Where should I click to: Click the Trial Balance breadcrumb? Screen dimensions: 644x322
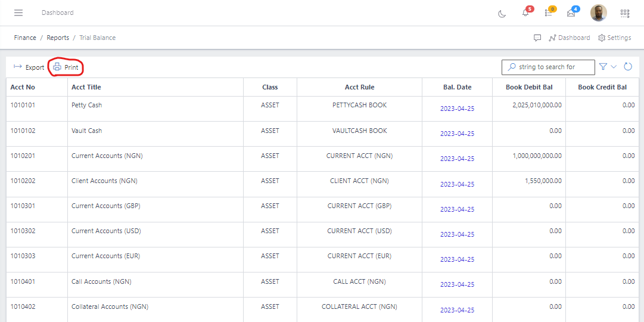pos(97,38)
